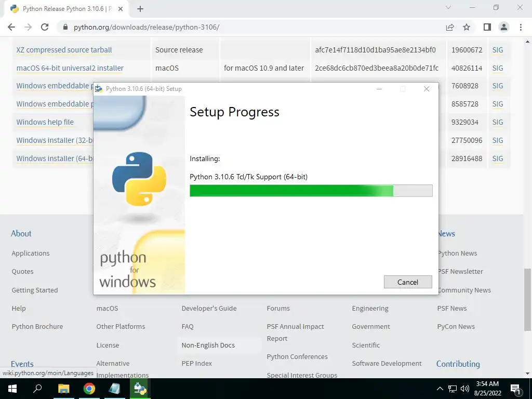Switch to the Python Release Python 3.10.6 tab
Image resolution: width=532 pixels, height=399 pixels.
[x=67, y=9]
